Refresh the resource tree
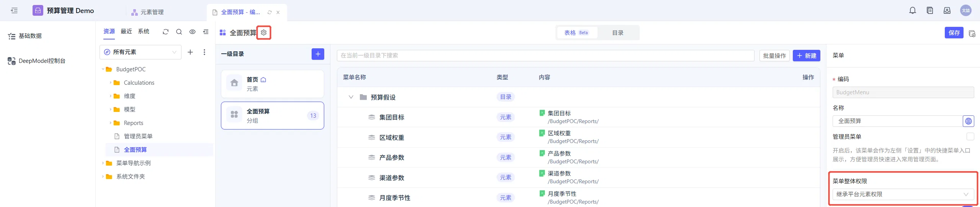Viewport: 980px width, 207px height. (165, 32)
